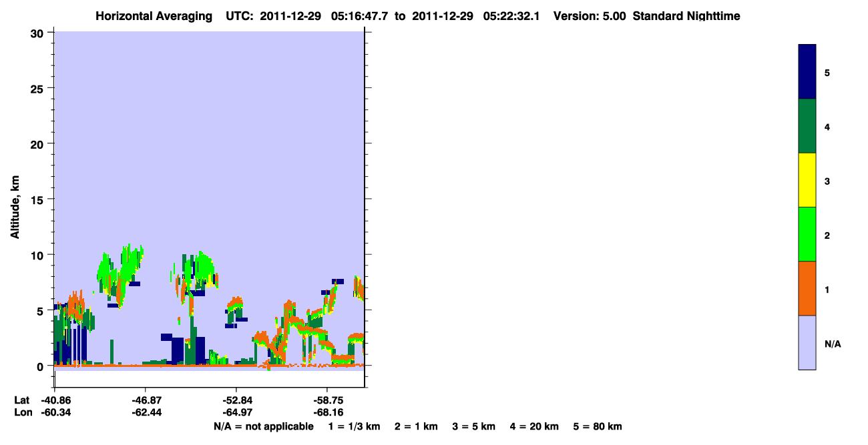Click the longitude value '-64.97'

pos(236,412)
